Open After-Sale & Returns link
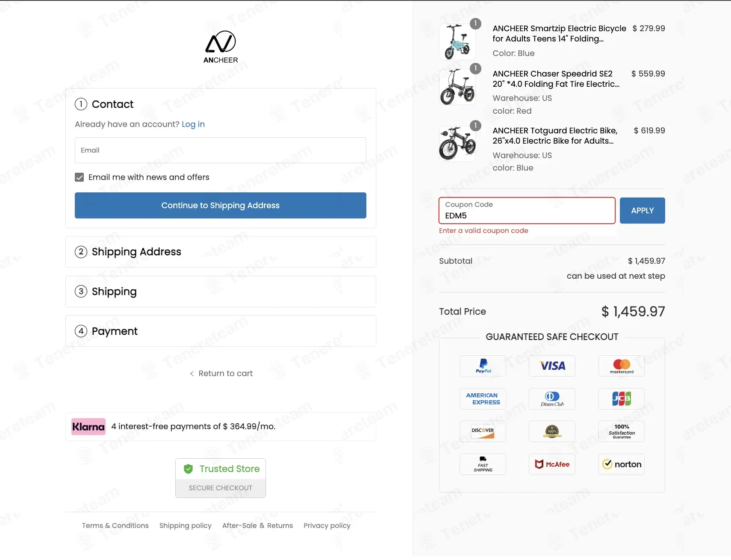The image size is (731, 560). pyautogui.click(x=258, y=525)
